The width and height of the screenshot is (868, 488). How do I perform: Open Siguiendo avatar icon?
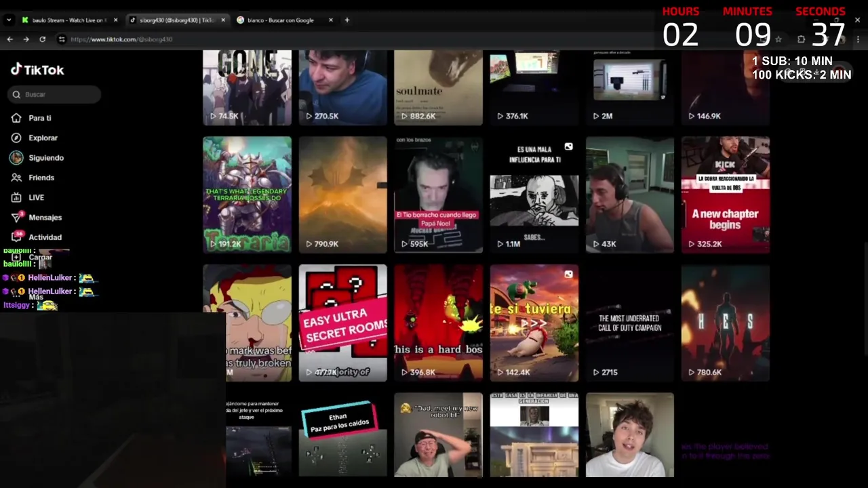16,157
